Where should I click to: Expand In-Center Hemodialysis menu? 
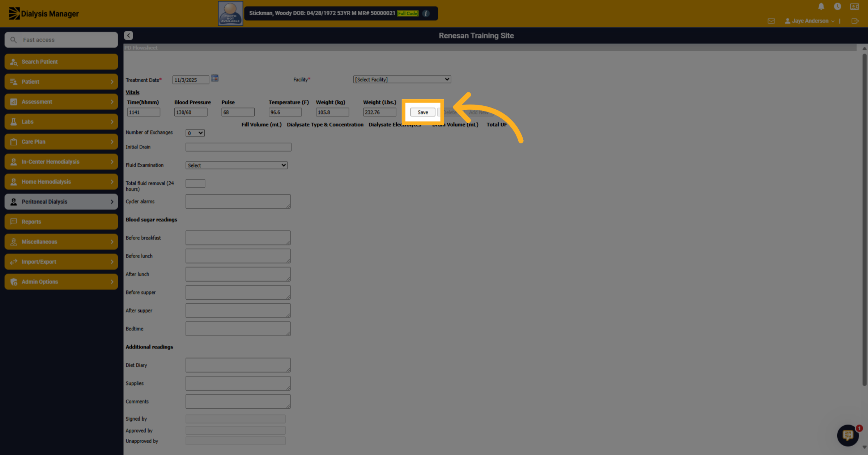pyautogui.click(x=61, y=162)
